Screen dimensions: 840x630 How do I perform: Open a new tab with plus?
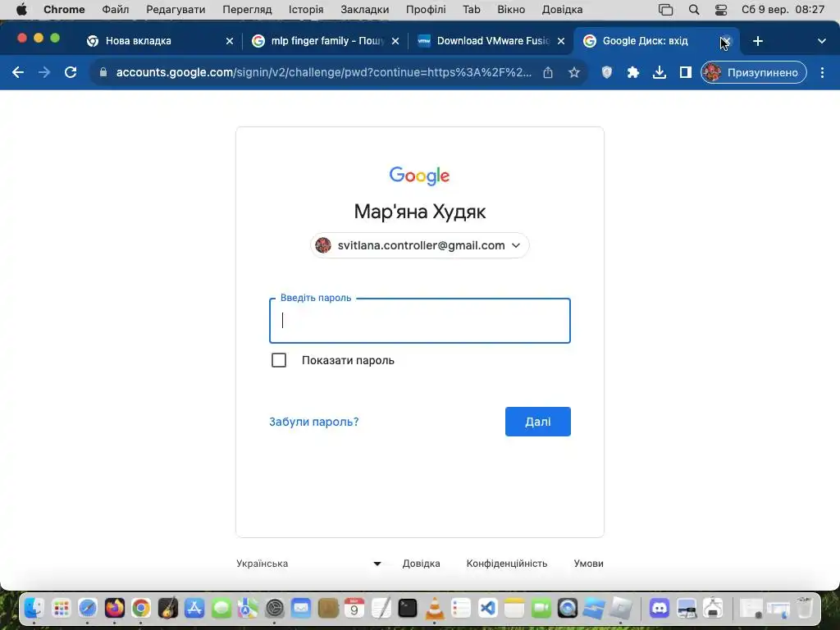pos(757,41)
